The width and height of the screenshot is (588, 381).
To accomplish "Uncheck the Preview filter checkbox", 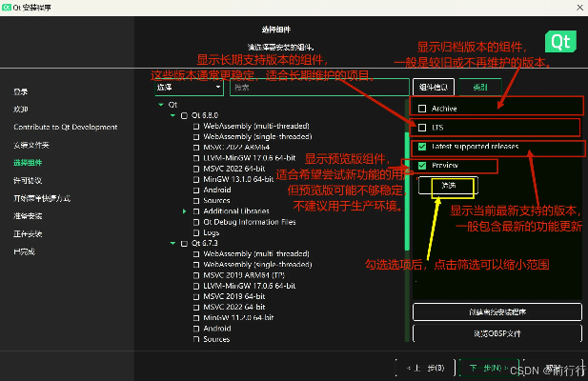I will (x=422, y=165).
